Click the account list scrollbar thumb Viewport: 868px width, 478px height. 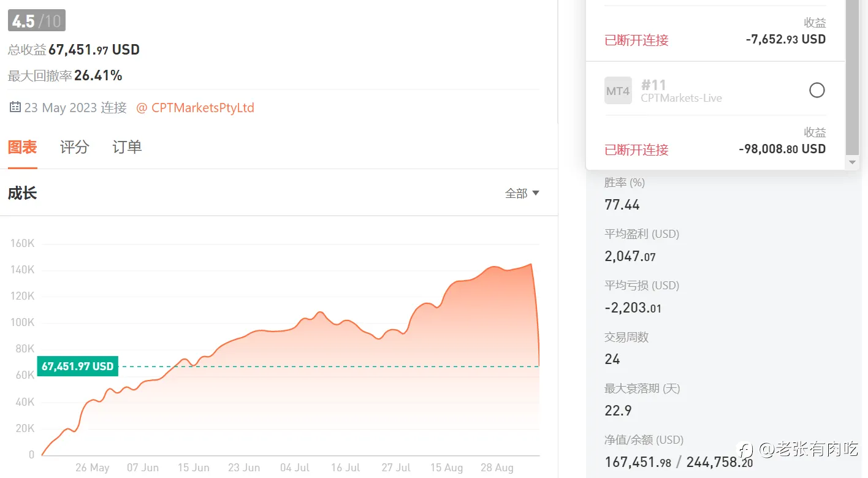[852, 77]
